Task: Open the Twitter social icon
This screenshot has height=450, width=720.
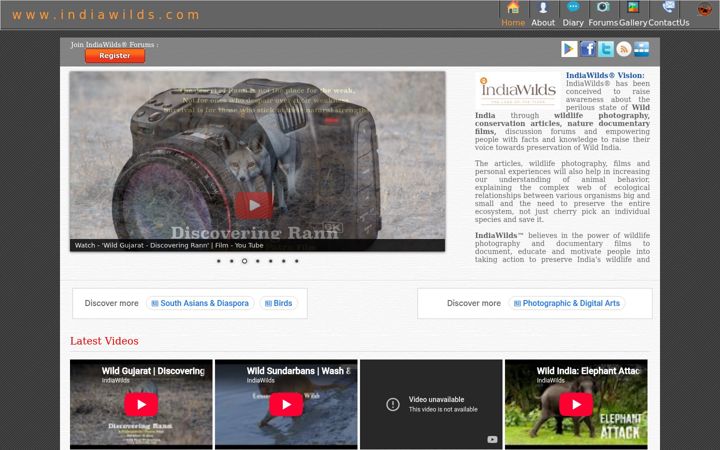Action: [x=606, y=49]
